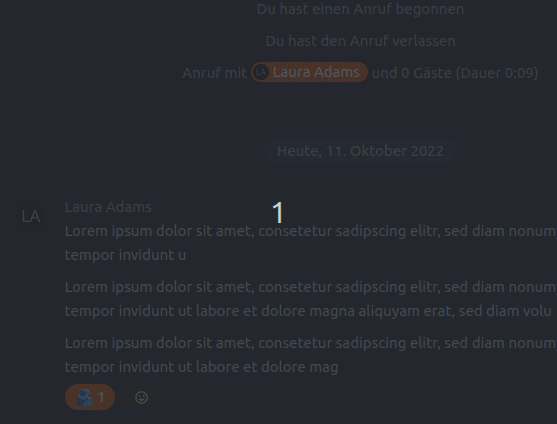
Task: Click the Laura Adams author name above the message
Action: (x=108, y=207)
